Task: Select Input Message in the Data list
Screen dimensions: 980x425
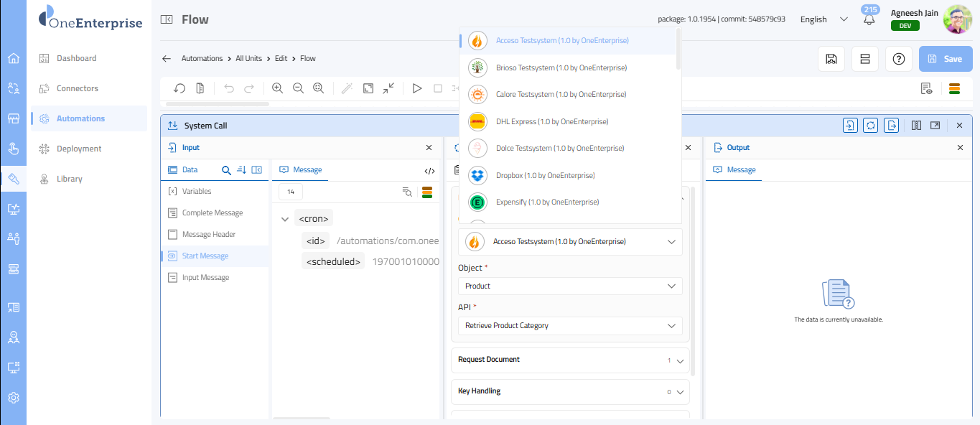Action: (x=205, y=278)
